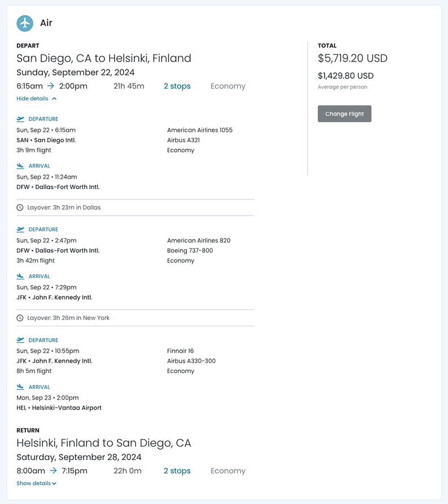Click the Finnair 16 flight label
448x504 pixels.
pyautogui.click(x=180, y=351)
